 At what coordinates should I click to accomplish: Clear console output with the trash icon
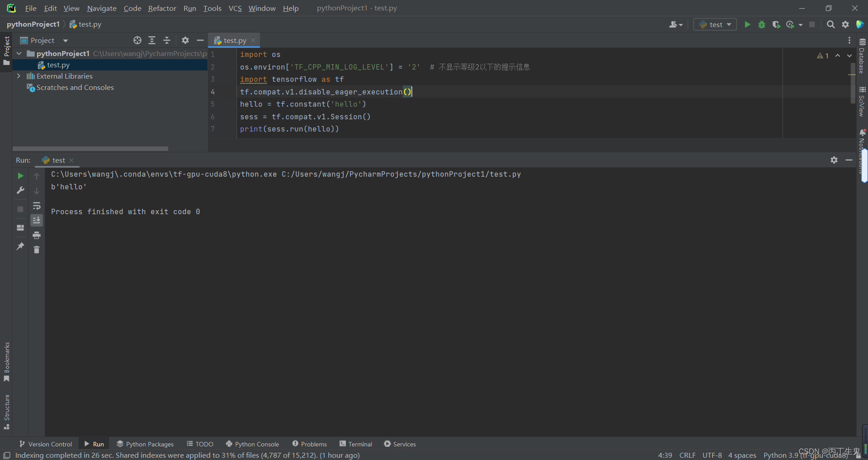tap(37, 249)
